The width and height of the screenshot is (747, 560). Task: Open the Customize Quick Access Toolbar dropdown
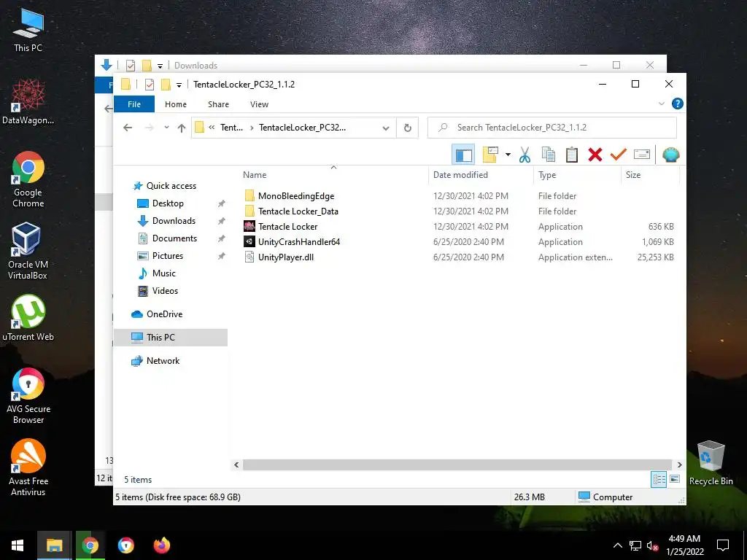179,85
